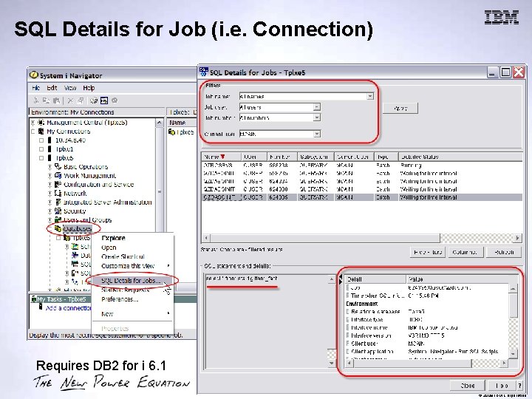This screenshot has height=399, width=532.
Task: Click the SQL Details for Jobs window title icon
Action: tap(204, 72)
